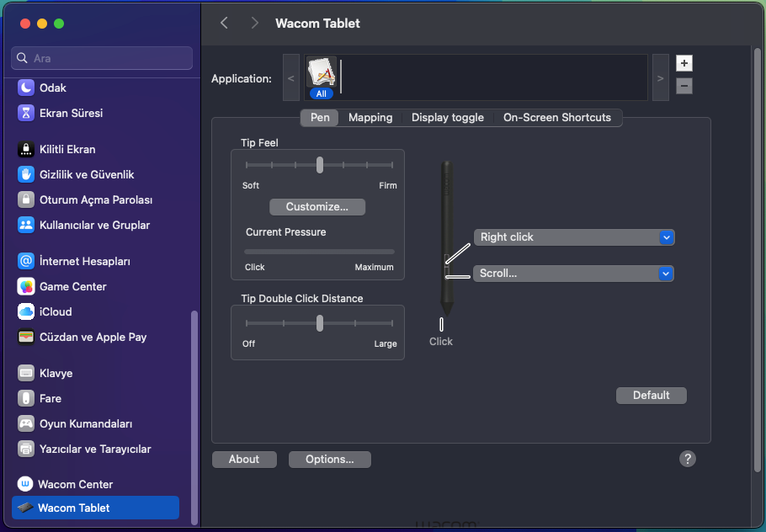
Task: Open Ekran Süresi in sidebar
Action: coord(71,114)
